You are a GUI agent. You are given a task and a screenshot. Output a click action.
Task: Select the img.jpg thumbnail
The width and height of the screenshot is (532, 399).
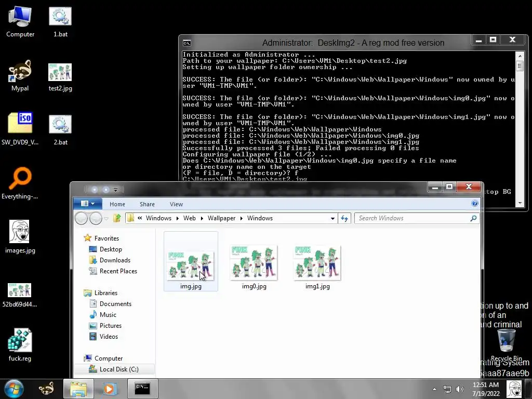click(191, 261)
